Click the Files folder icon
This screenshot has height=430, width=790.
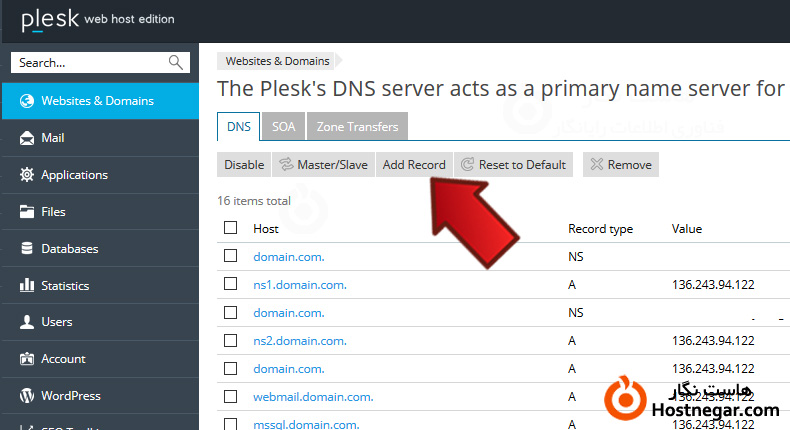tap(26, 212)
